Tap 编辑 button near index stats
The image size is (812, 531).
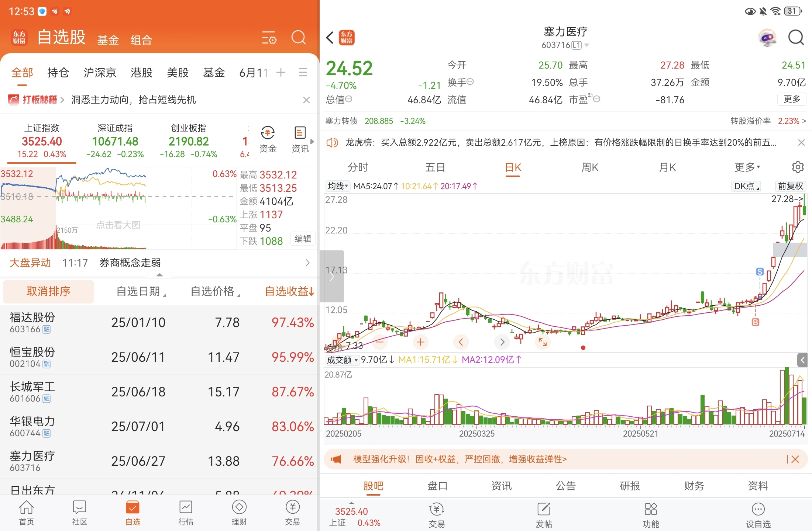click(303, 239)
